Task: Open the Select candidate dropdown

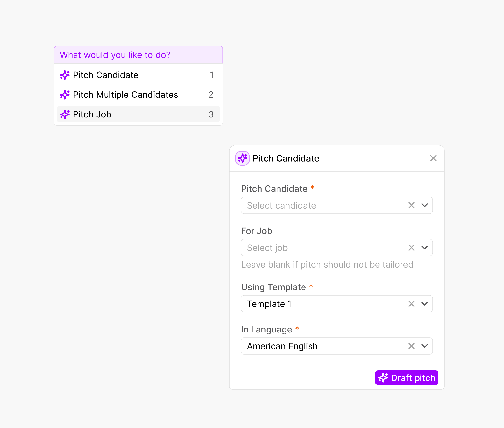Action: [425, 205]
